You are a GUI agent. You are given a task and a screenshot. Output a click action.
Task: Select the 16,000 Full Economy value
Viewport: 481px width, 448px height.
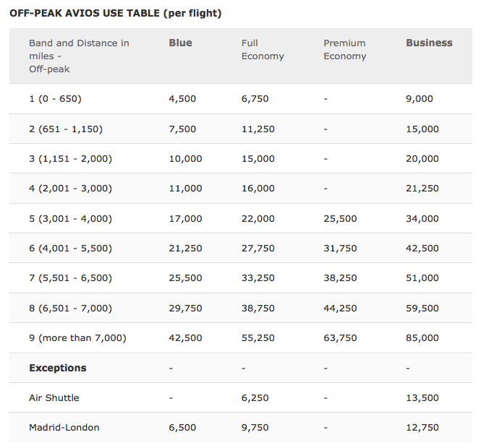click(257, 188)
